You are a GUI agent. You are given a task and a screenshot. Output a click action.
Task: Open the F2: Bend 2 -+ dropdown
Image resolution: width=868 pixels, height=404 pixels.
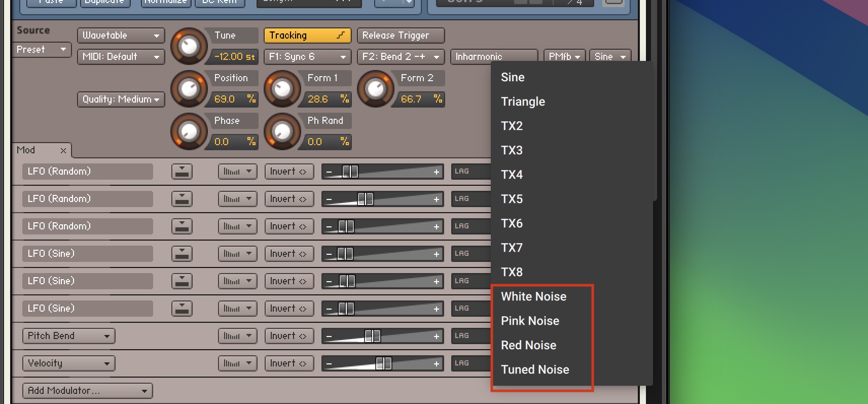[x=401, y=57]
